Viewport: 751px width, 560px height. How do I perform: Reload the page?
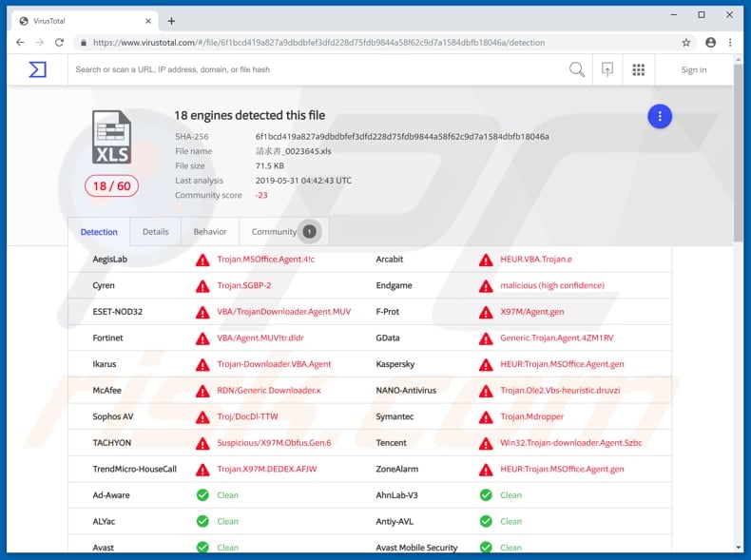59,43
